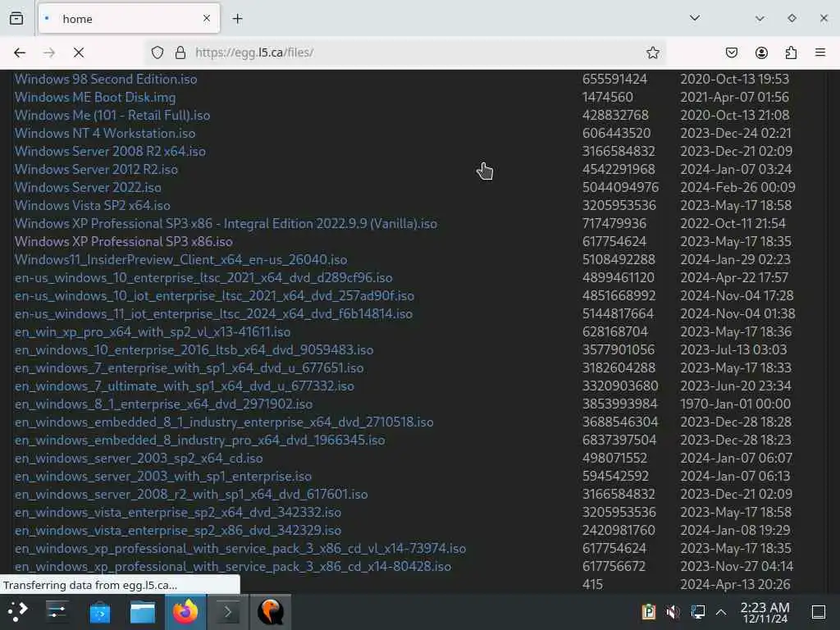The image size is (840, 630).
Task: Switch to Firefox in taskbar
Action: [x=185, y=612]
